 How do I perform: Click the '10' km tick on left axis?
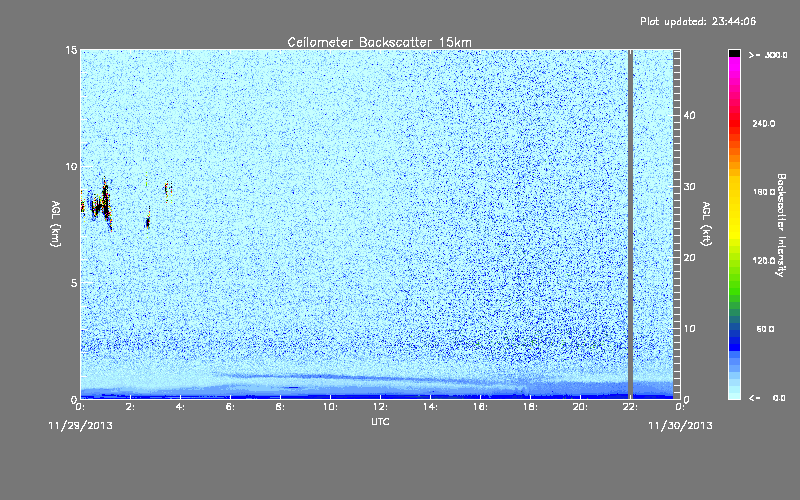pyautogui.click(x=71, y=166)
